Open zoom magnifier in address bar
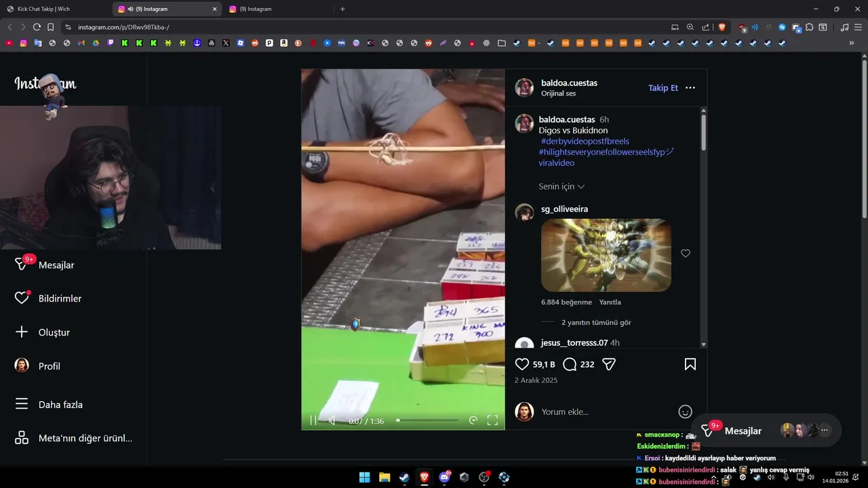This screenshot has width=868, height=488. (690, 27)
